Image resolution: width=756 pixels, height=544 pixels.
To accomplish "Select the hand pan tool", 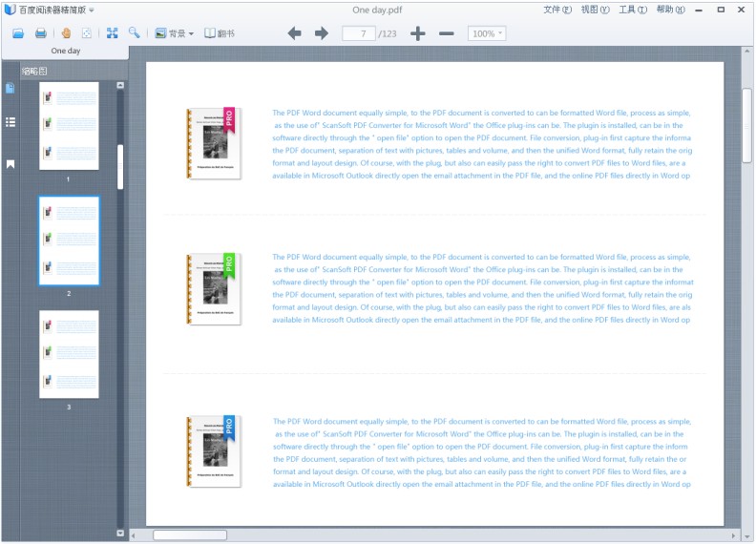I will (66, 33).
